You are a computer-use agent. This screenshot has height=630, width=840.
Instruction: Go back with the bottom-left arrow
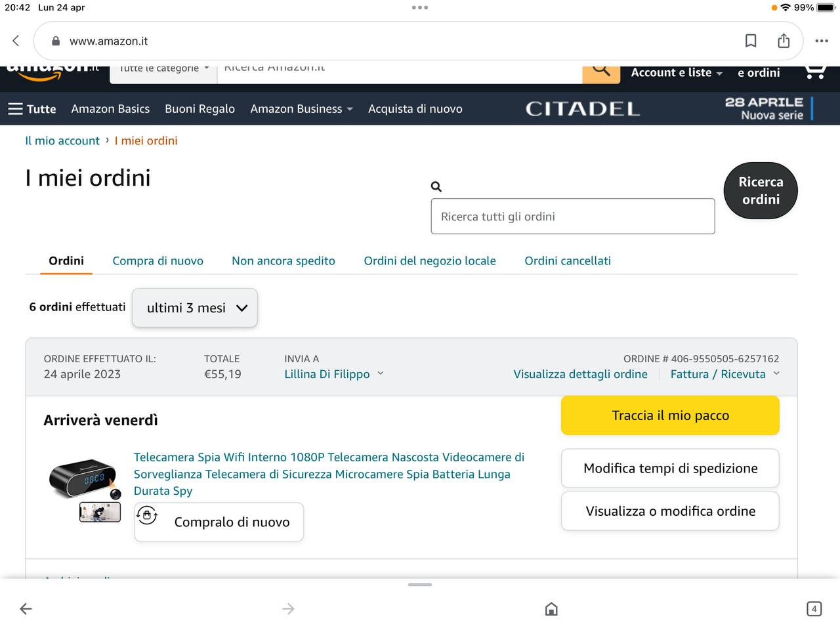(x=26, y=609)
